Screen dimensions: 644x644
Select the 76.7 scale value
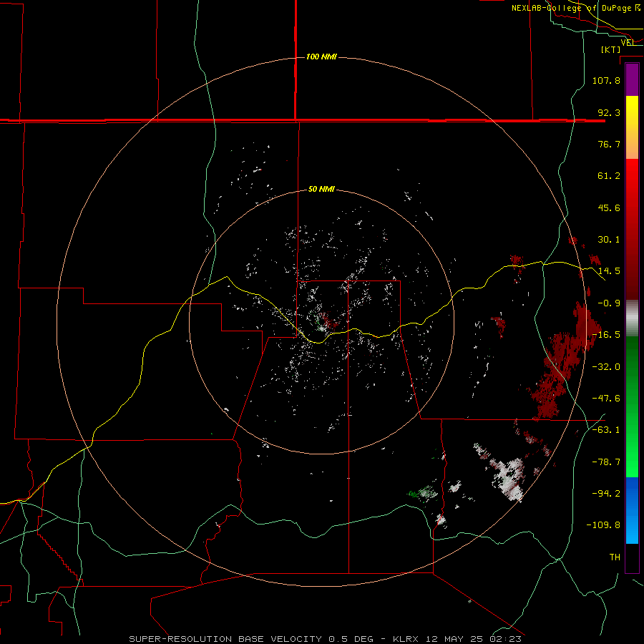[x=609, y=144]
